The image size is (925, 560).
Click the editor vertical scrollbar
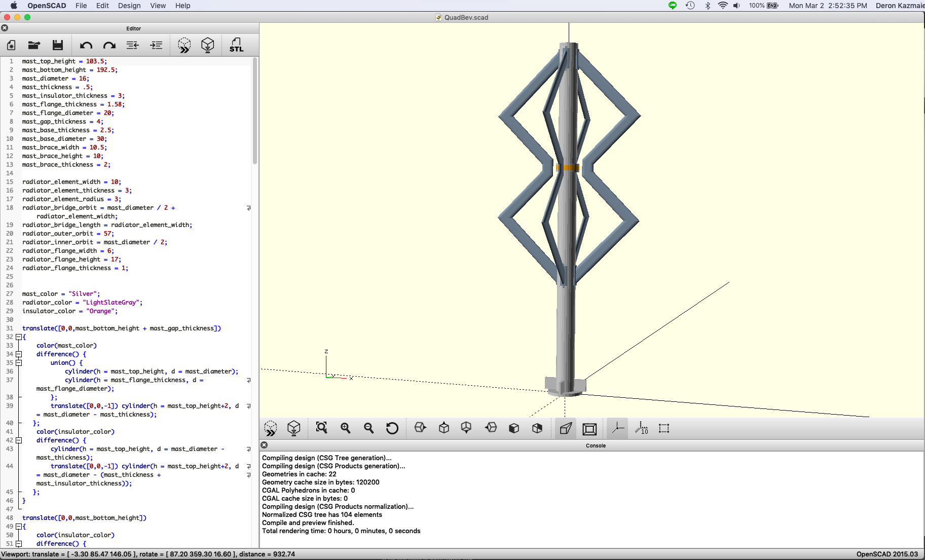[255, 111]
